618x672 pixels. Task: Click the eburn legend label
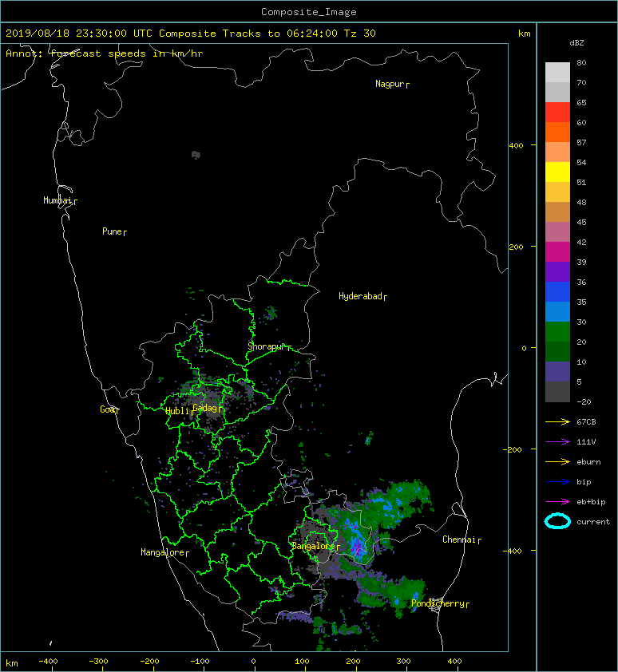coord(588,462)
